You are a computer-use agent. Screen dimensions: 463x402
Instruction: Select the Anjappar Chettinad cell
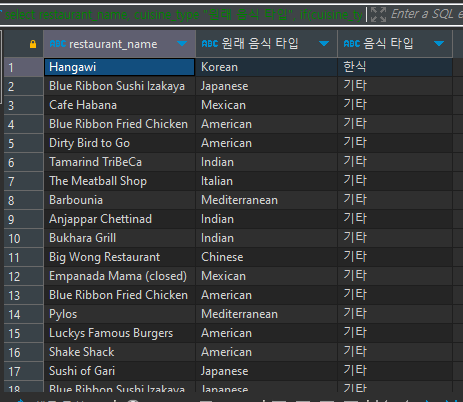coord(119,219)
